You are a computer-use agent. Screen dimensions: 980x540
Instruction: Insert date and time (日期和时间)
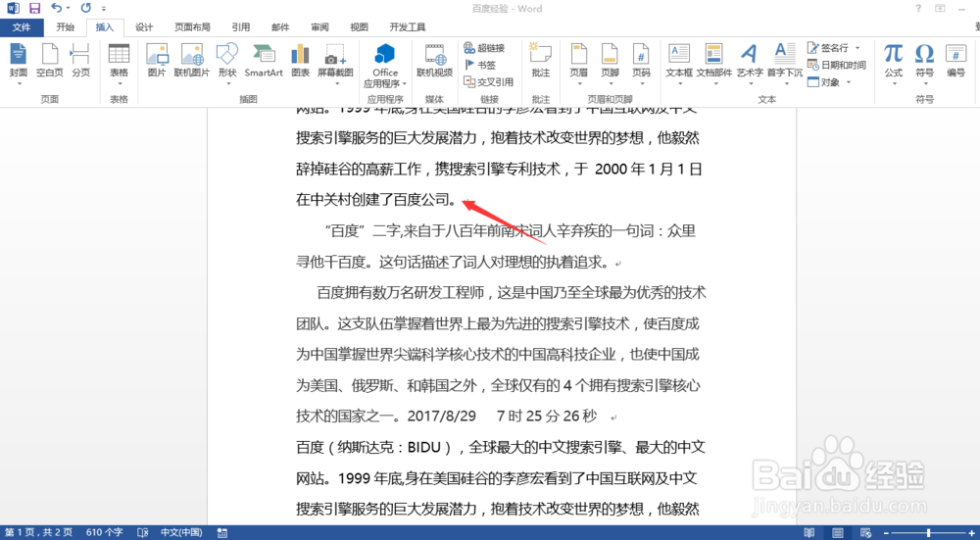(836, 65)
